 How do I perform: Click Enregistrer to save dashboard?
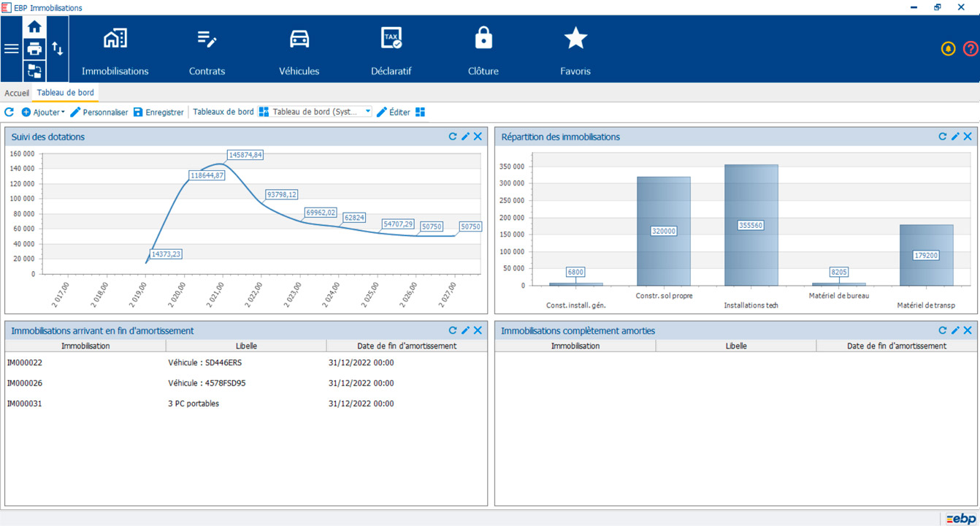click(x=158, y=113)
